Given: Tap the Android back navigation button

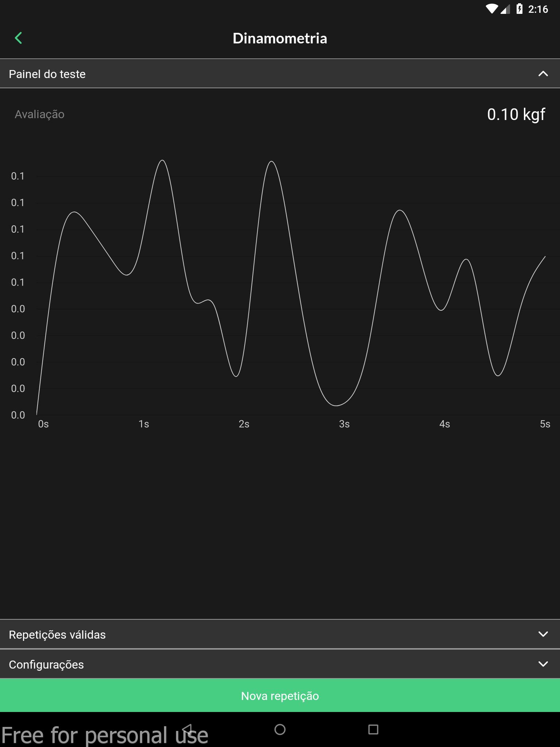Looking at the screenshot, I should (x=187, y=729).
